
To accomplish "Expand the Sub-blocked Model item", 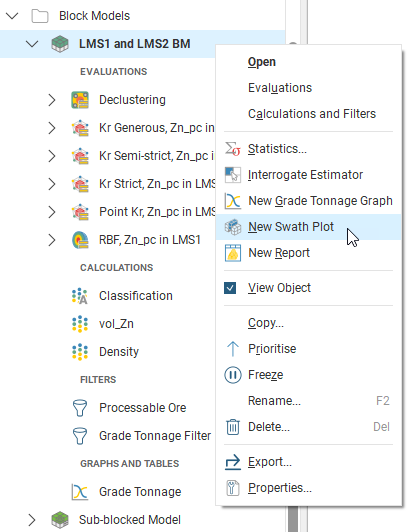I will coord(32,520).
